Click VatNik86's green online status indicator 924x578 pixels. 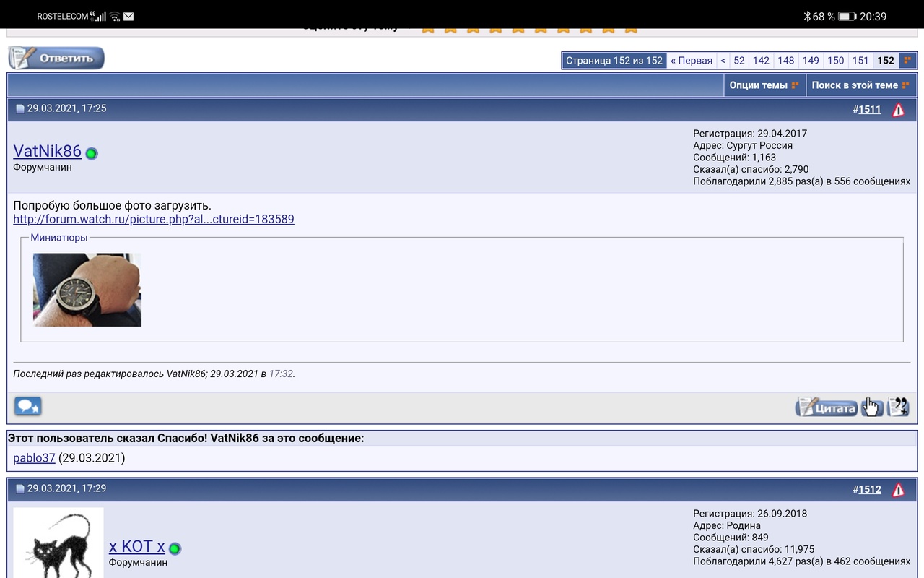point(92,153)
